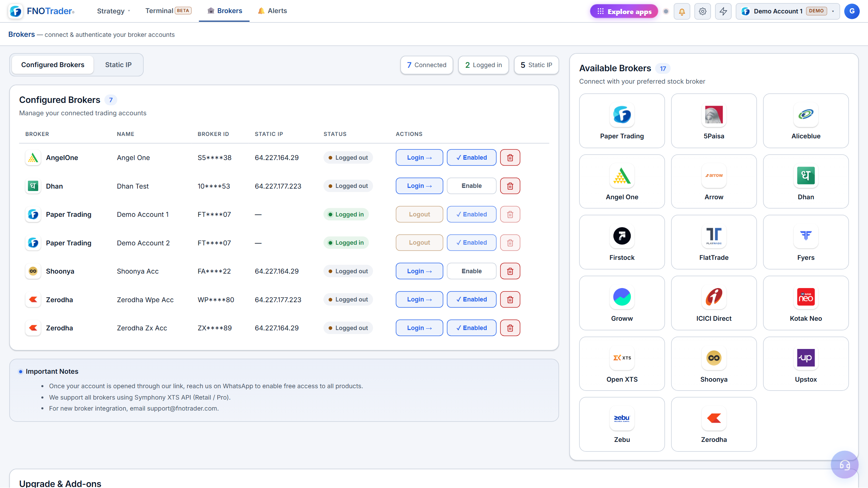Enable the Dhan Test account
Viewport: 868px width, 488px height.
coord(472,186)
